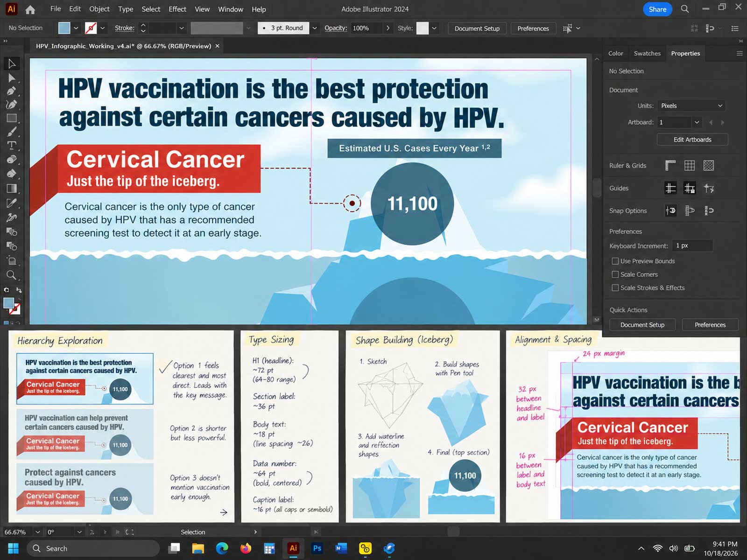747x560 pixels.
Task: Select the Zoom tool
Action: [x=12, y=275]
